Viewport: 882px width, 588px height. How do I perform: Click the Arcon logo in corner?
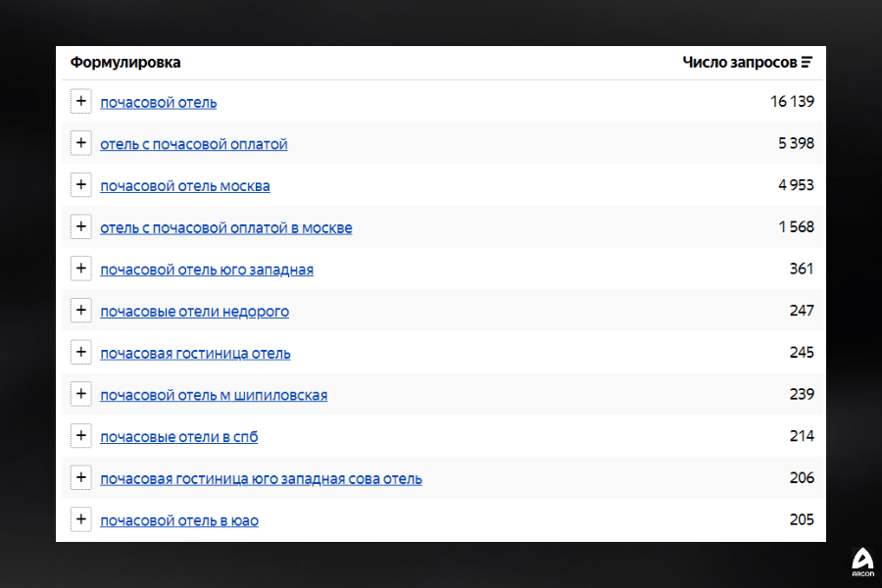[861, 561]
